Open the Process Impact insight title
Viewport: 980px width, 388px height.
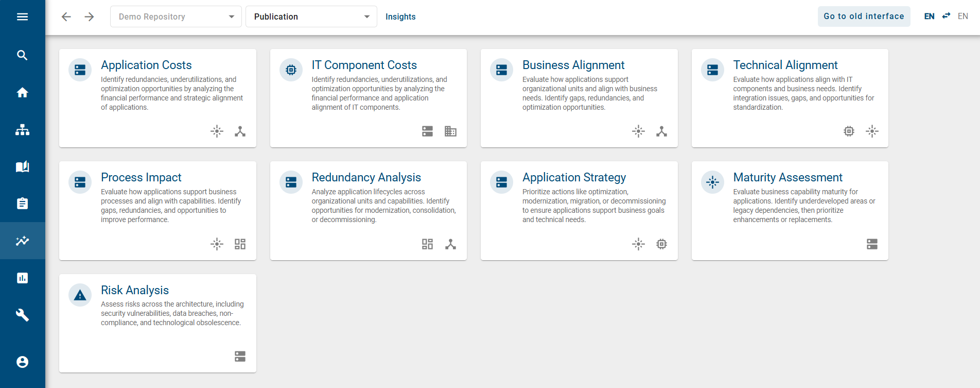point(141,177)
